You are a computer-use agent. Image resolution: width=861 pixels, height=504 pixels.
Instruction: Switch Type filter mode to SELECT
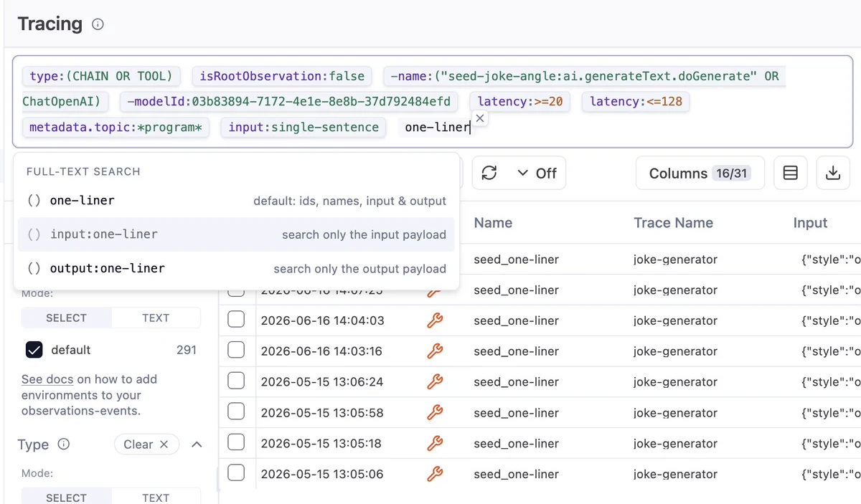click(66, 498)
